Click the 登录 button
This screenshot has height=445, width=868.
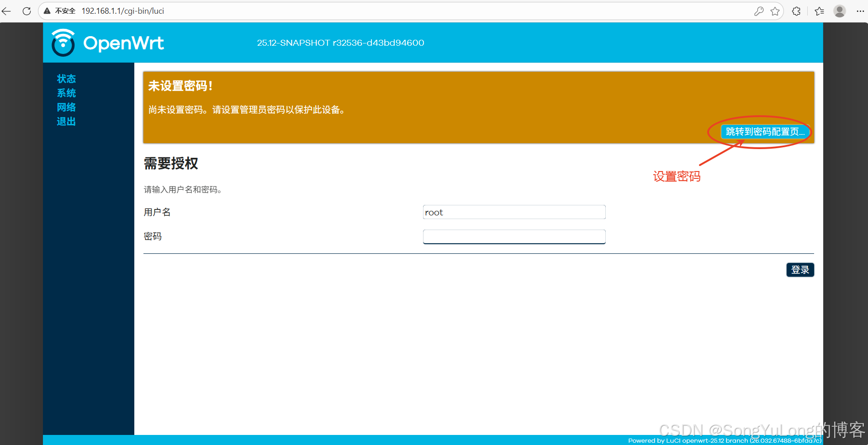[x=800, y=270]
